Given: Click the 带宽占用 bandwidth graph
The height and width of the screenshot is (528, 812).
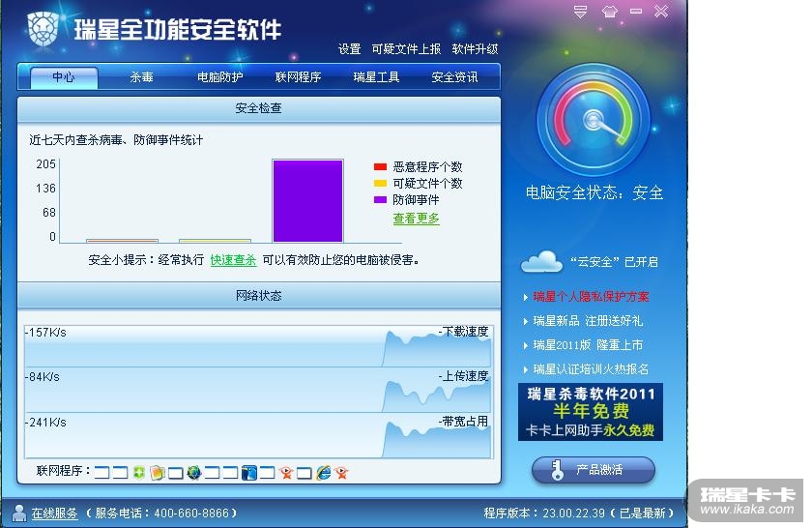Looking at the screenshot, I should pyautogui.click(x=258, y=435).
